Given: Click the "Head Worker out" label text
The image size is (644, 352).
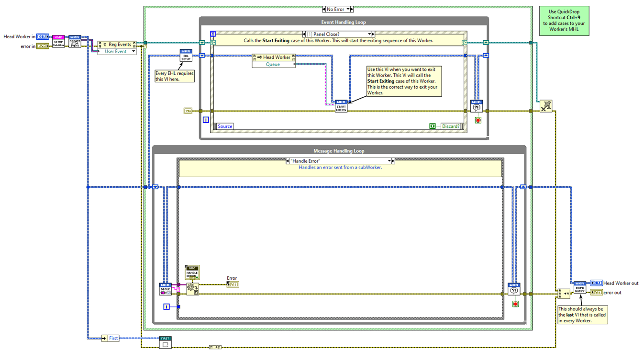Looking at the screenshot, I should (621, 283).
